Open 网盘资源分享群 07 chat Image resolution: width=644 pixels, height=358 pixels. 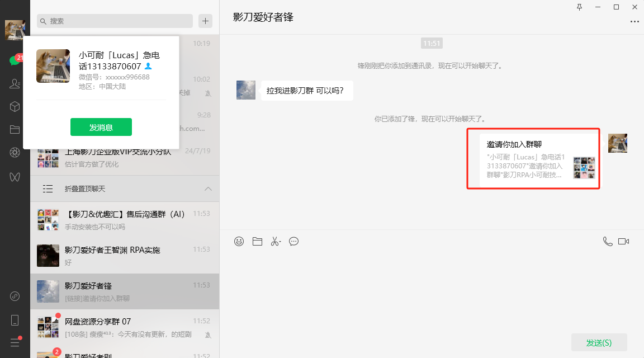coord(125,327)
